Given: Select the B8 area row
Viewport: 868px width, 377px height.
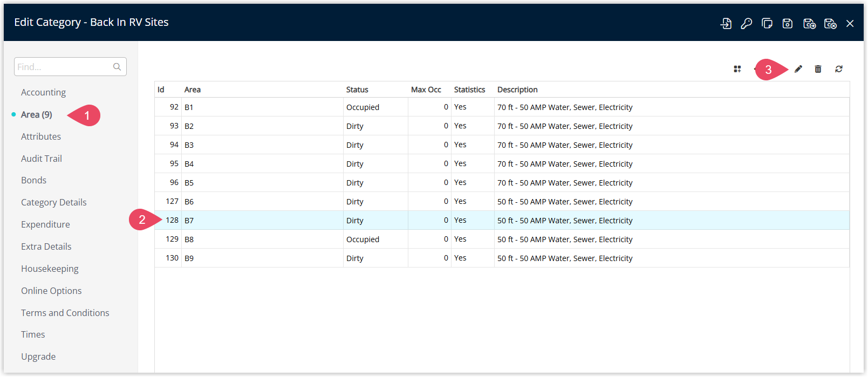Looking at the screenshot, I should pos(502,239).
